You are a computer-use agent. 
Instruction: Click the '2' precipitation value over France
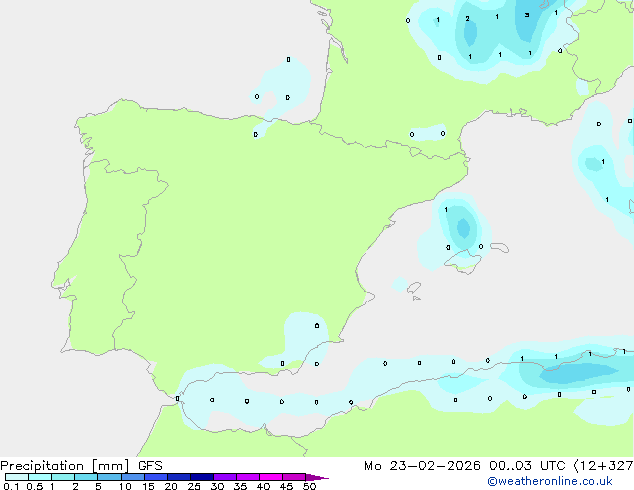467,19
